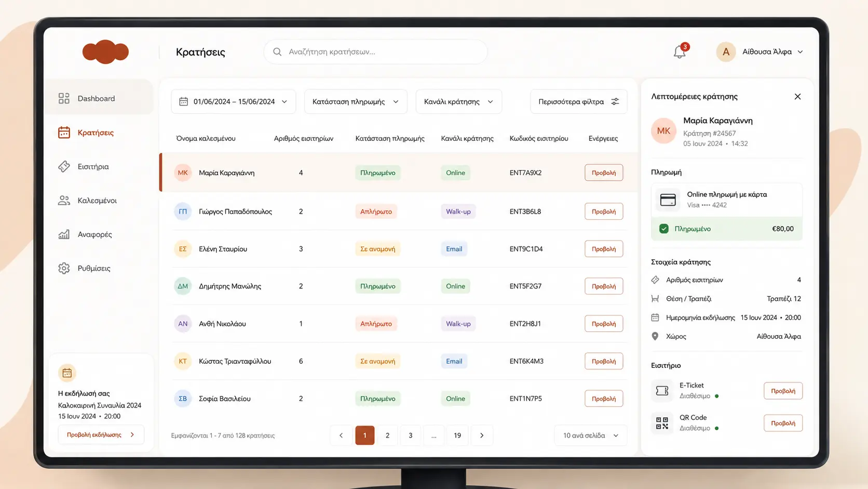Select page 2 in pagination
868x489 pixels.
coord(387,435)
